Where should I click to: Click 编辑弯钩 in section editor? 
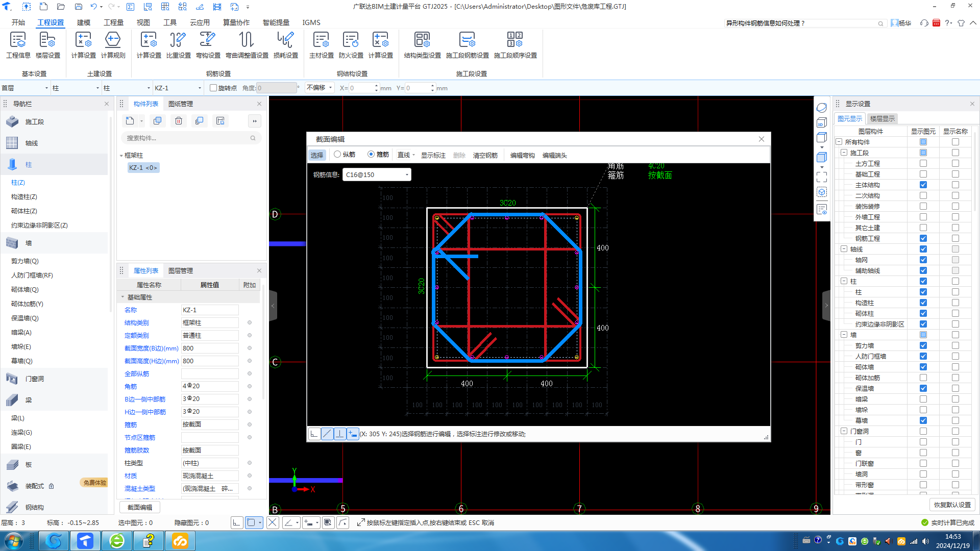pyautogui.click(x=522, y=155)
